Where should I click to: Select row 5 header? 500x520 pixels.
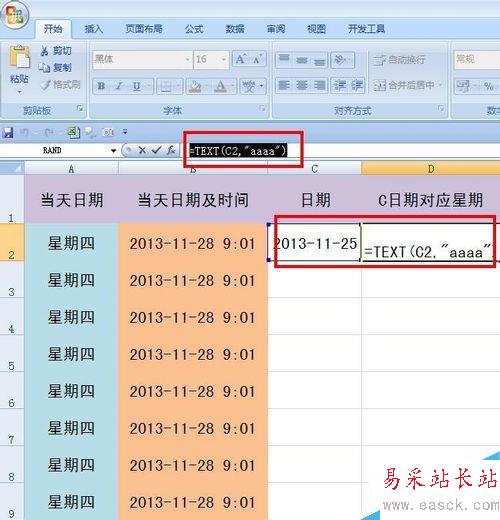pyautogui.click(x=12, y=353)
